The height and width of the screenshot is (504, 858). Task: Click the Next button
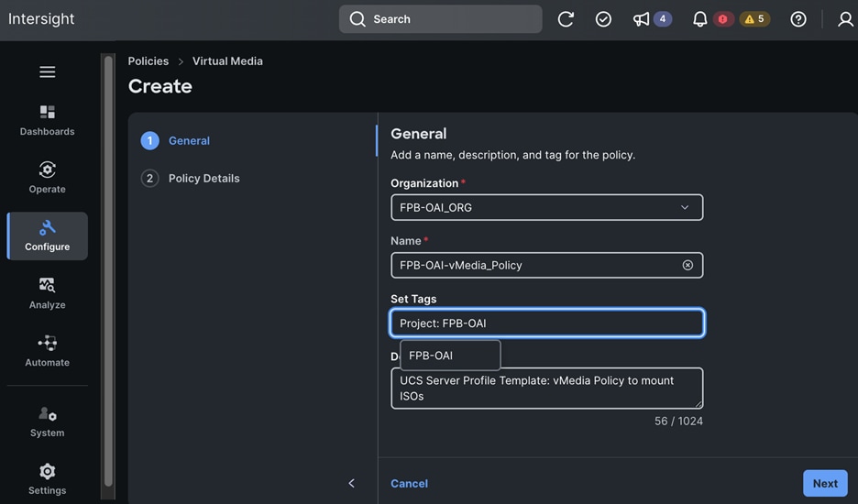click(825, 483)
